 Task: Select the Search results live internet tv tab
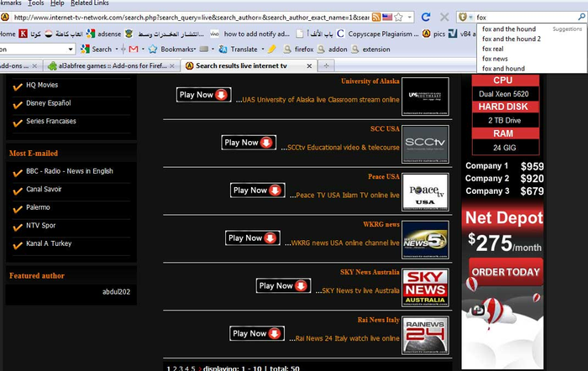coord(241,65)
